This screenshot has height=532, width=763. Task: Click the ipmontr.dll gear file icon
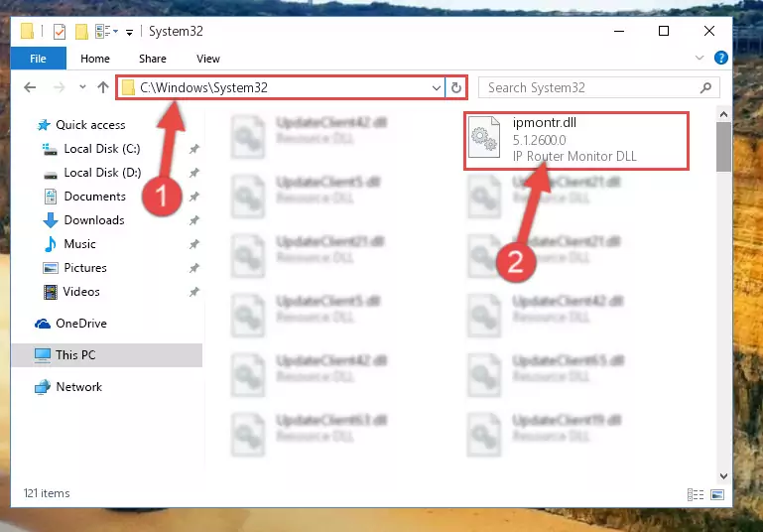tap(483, 137)
